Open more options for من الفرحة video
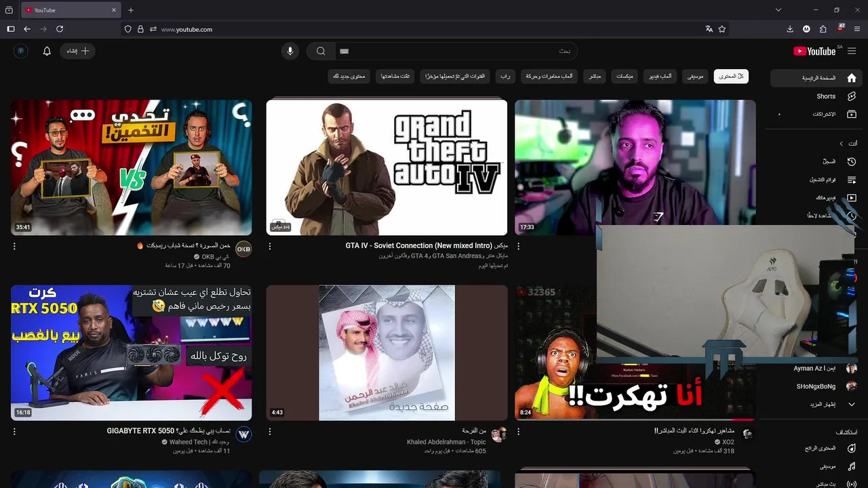 270,432
